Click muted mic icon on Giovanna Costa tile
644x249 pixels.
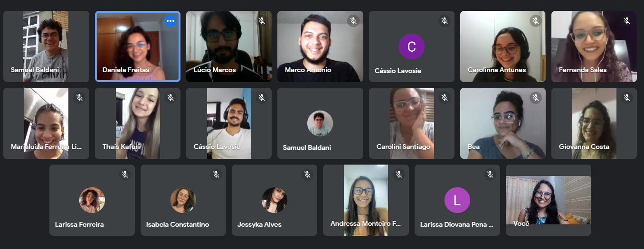click(627, 98)
